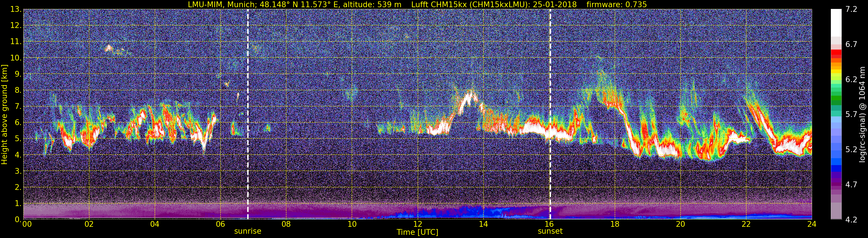Image resolution: width=868 pixels, height=238 pixels.
Task: Click the height axis tick label '13.'
Action: click(16, 9)
